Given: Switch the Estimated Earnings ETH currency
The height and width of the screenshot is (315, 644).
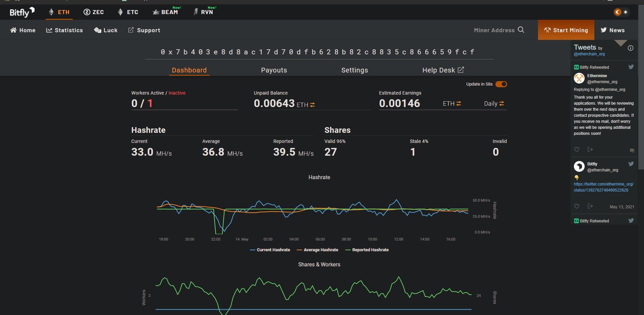Looking at the screenshot, I should [459, 104].
